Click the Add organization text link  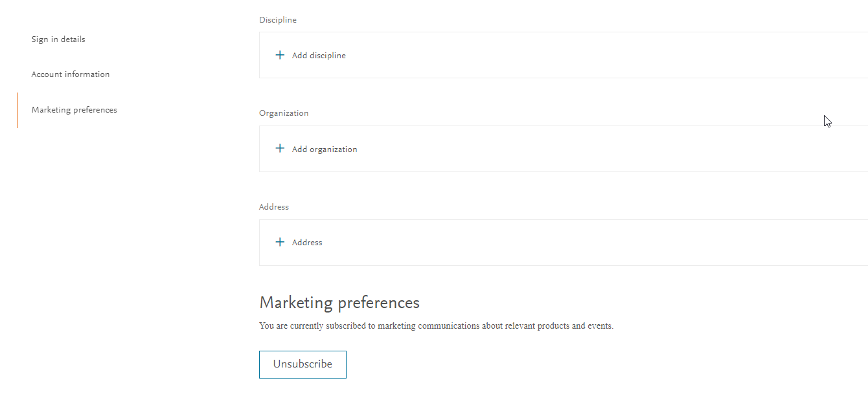point(325,149)
